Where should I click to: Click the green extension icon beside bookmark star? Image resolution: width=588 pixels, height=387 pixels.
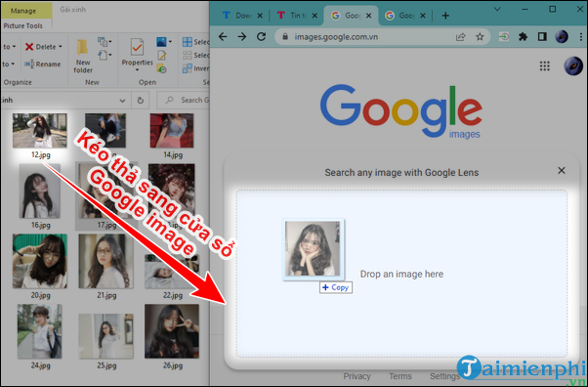click(504, 37)
